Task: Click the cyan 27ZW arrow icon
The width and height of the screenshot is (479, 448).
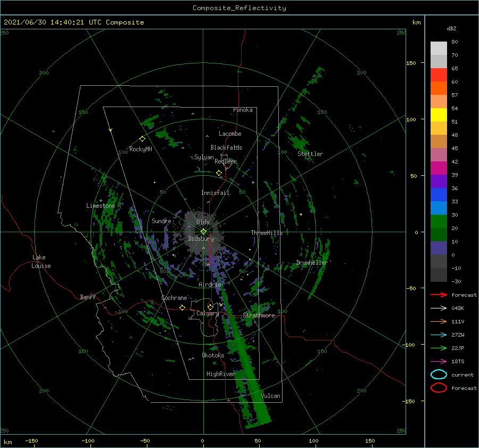Action: click(439, 335)
